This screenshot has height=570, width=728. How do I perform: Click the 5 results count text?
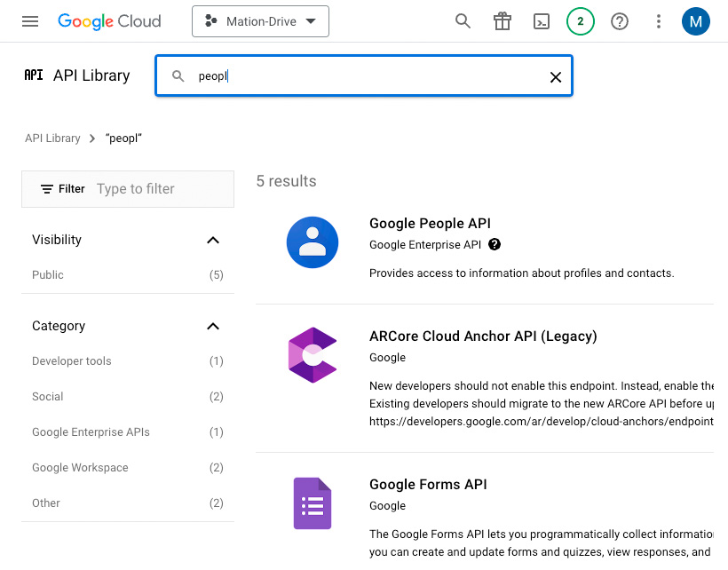287,181
